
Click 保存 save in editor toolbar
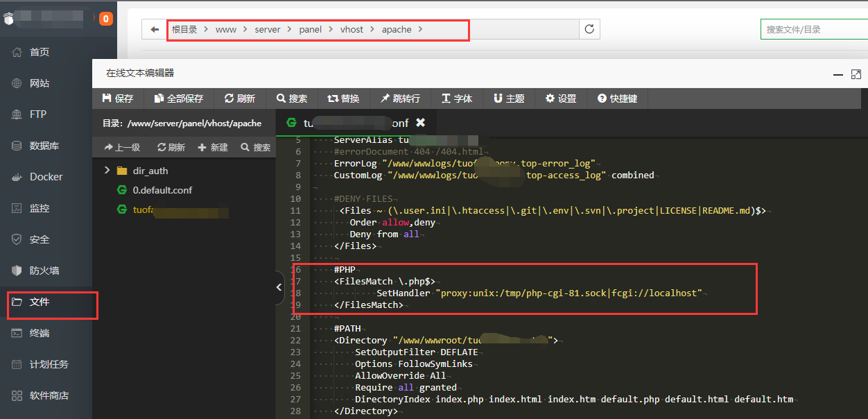click(x=118, y=99)
